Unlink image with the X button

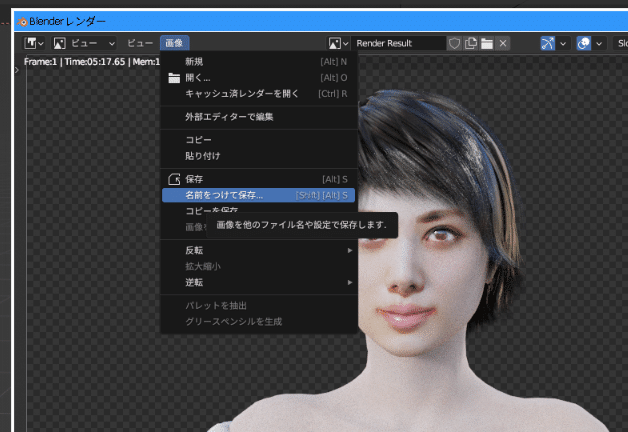pyautogui.click(x=503, y=43)
